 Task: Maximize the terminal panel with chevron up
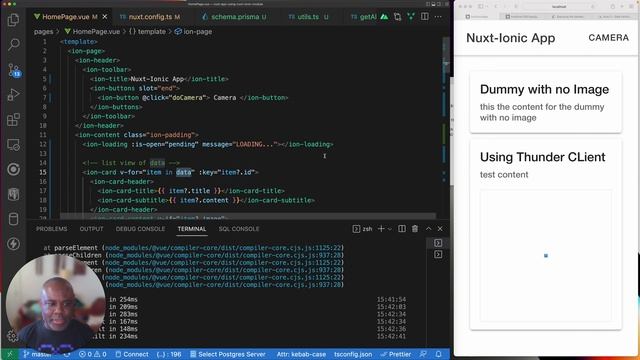[428, 229]
